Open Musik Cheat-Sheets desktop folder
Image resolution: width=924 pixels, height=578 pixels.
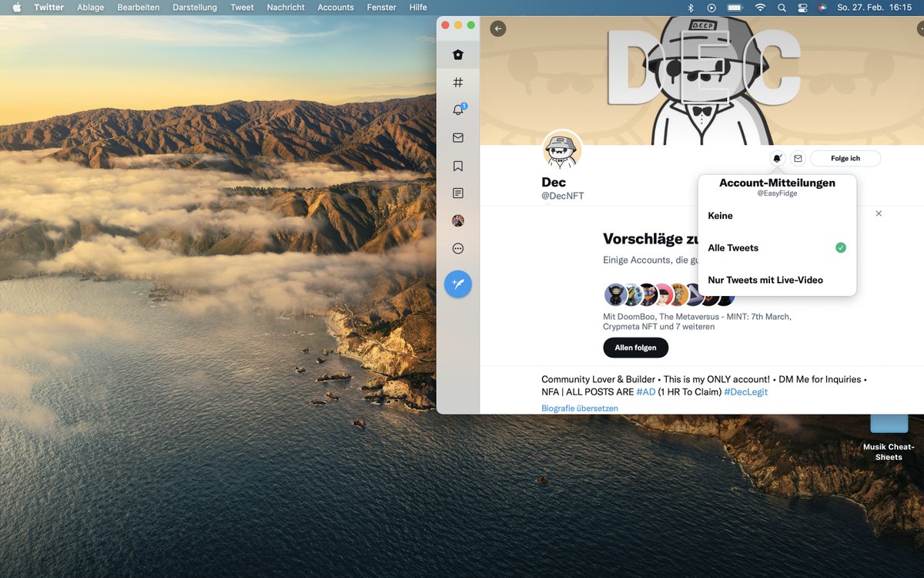tap(889, 437)
